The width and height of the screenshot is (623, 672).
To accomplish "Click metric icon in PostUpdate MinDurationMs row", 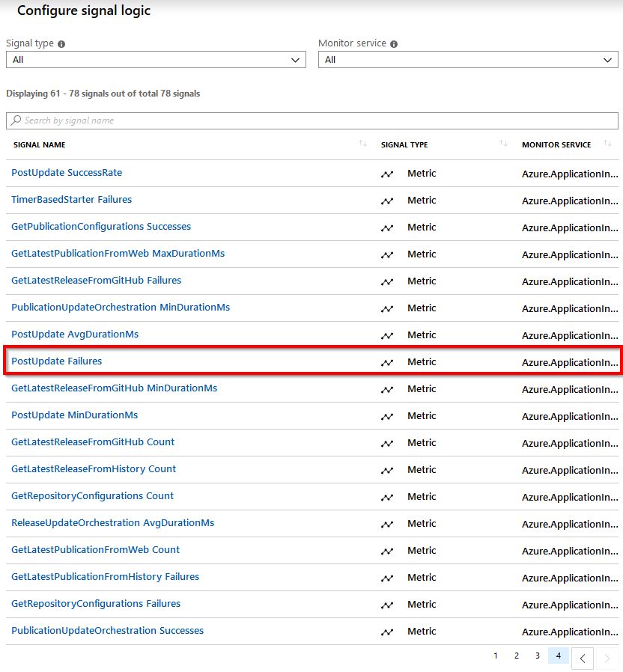I will [387, 417].
